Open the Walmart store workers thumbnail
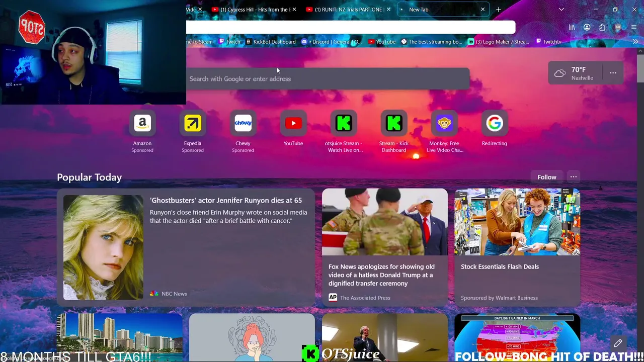This screenshot has width=644, height=362. click(x=517, y=222)
